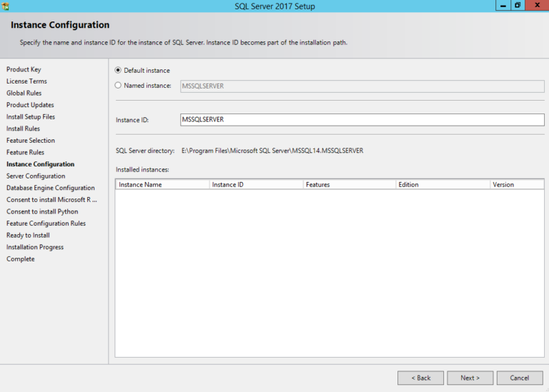This screenshot has height=392, width=549.
Task: Click the SQL Server setup title icon
Action: click(5, 6)
